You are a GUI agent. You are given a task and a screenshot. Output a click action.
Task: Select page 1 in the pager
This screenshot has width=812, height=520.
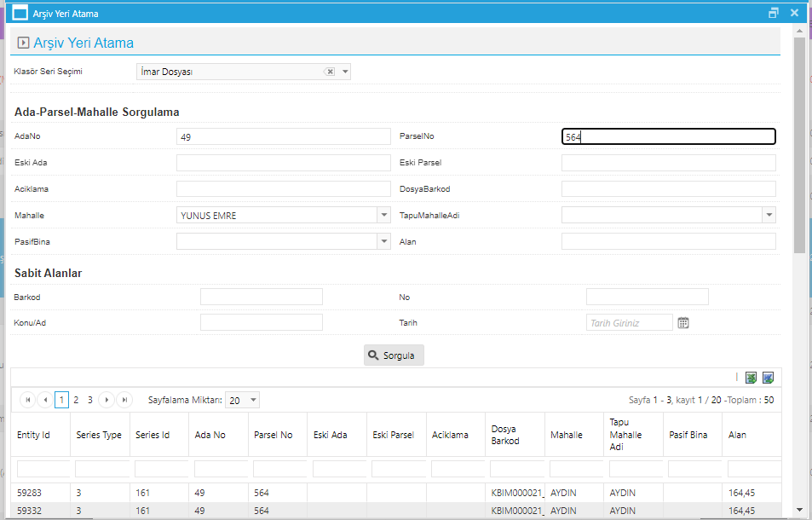(61, 400)
